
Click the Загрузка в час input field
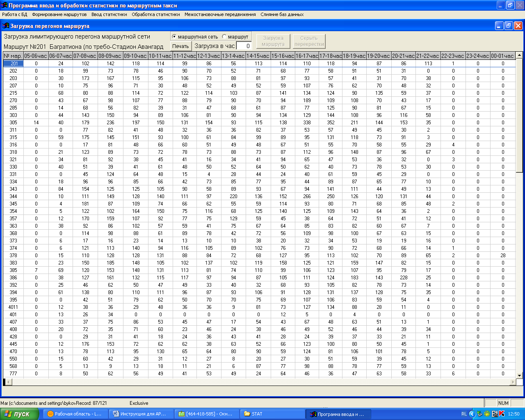pos(244,46)
